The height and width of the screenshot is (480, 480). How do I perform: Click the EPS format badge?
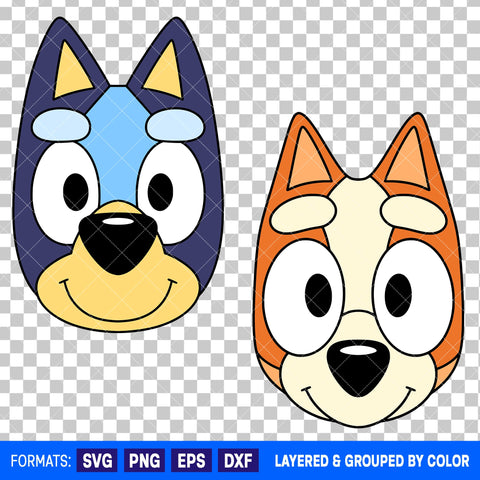tap(191, 461)
